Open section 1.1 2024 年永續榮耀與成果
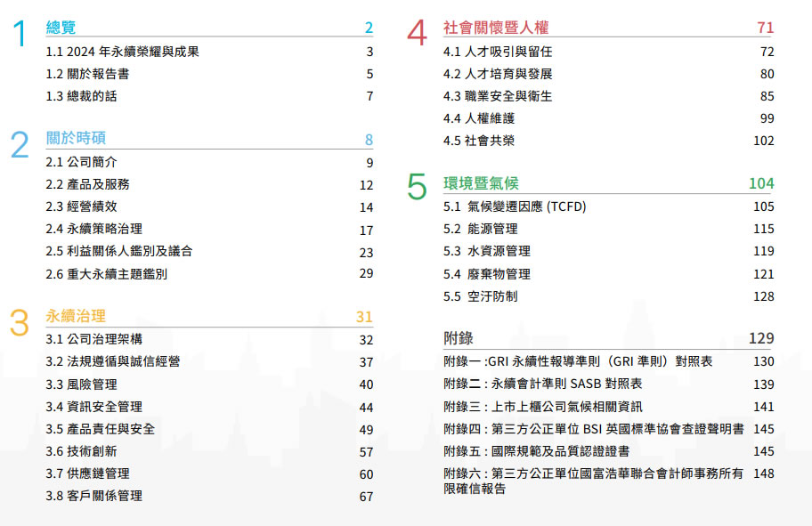The width and height of the screenshot is (812, 526). pyautogui.click(x=123, y=52)
